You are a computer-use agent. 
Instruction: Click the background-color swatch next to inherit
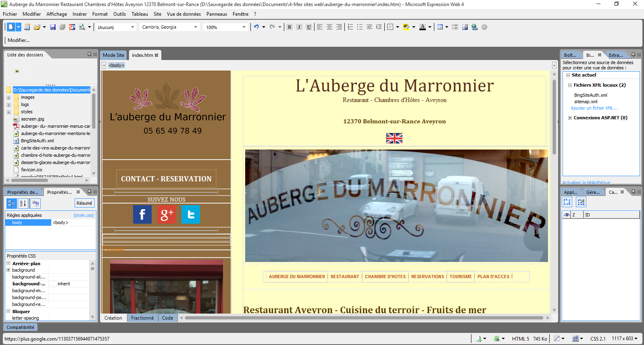[x=53, y=284]
